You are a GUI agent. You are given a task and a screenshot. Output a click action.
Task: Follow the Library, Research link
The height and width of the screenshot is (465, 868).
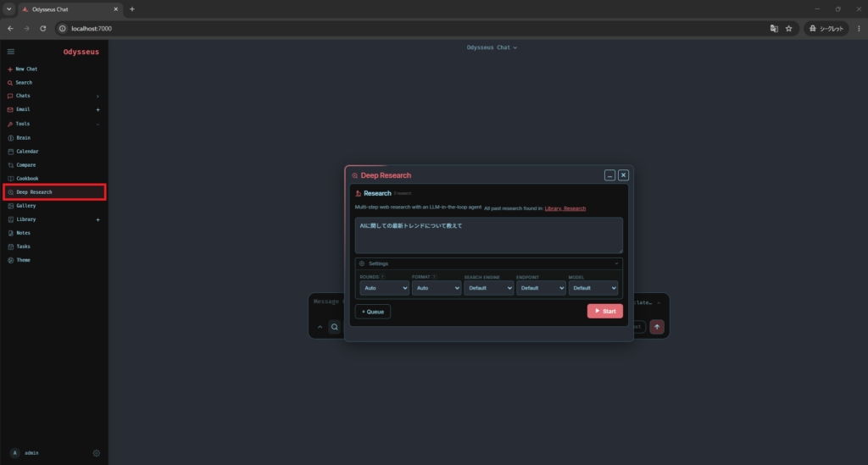pos(565,208)
